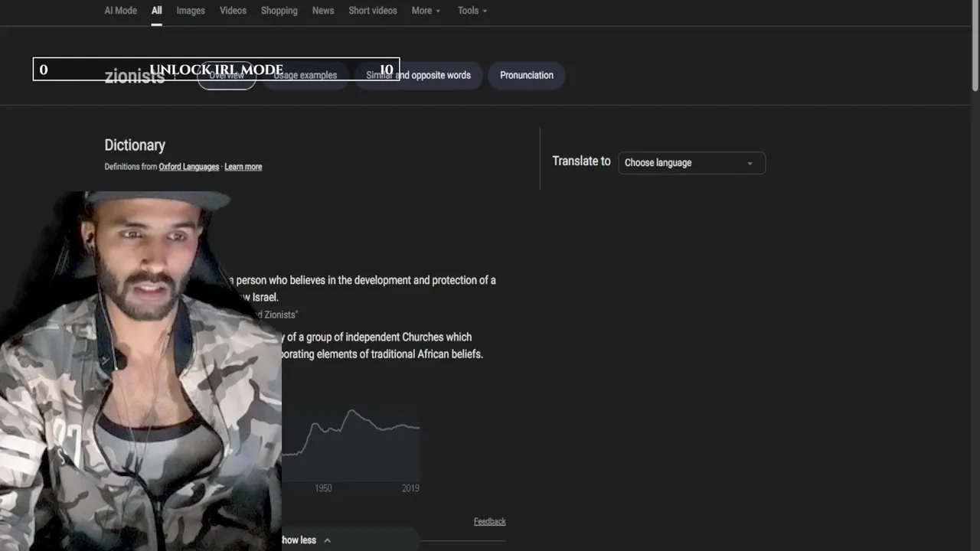980x551 pixels.
Task: Select the Pronunciation chip
Action: tap(527, 75)
